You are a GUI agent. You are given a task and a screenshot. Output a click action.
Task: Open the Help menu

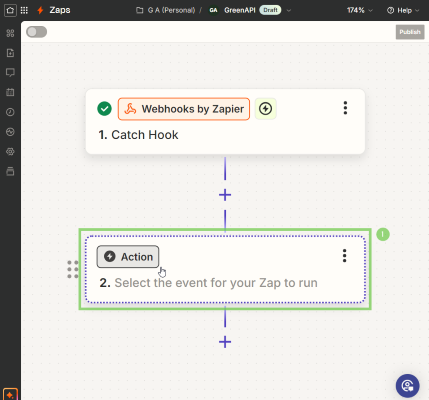coord(403,10)
